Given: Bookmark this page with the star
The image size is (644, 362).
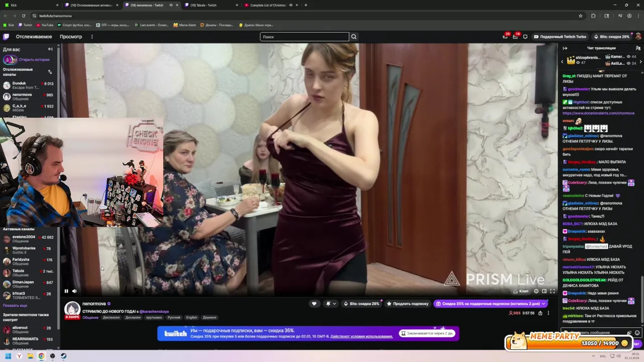Looking at the screenshot, I should pyautogui.click(x=580, y=16).
